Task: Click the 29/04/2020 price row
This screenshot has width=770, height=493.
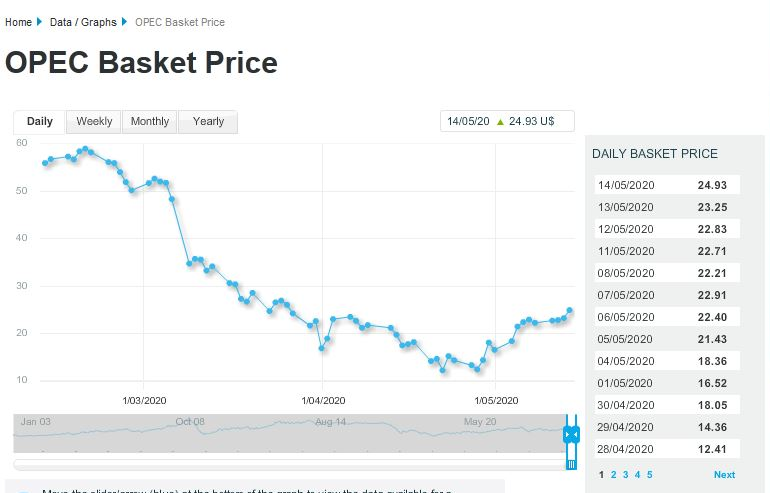Action: coord(667,427)
